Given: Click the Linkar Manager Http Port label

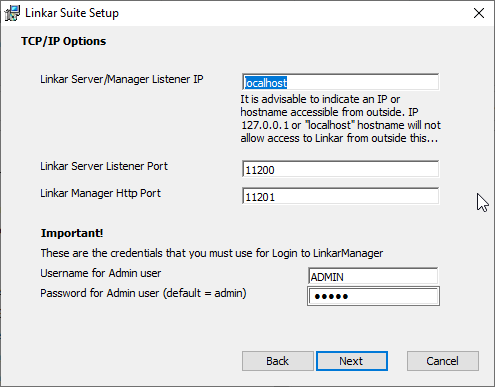Looking at the screenshot, I should click(100, 193).
